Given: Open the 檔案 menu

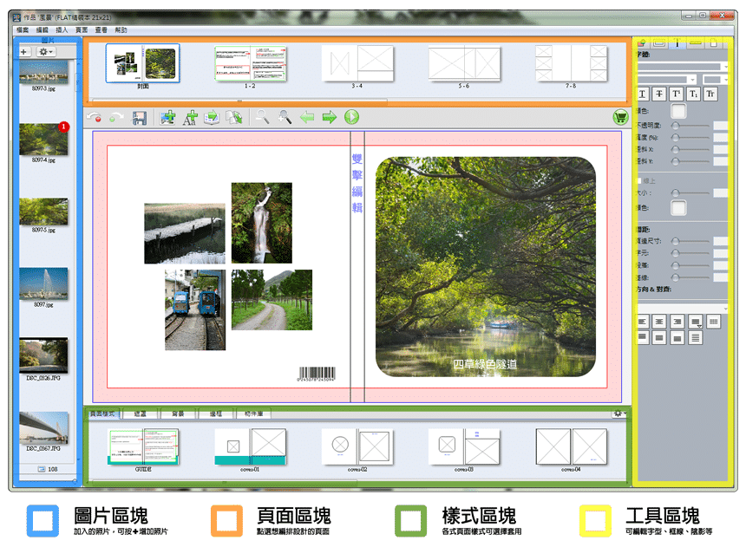Looking at the screenshot, I should pos(23,30).
